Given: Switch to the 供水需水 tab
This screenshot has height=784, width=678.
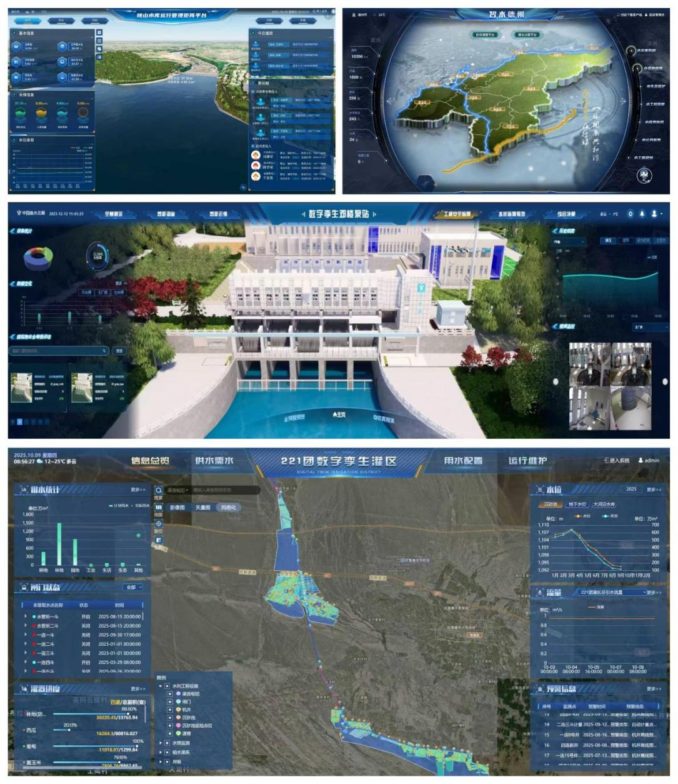Looking at the screenshot, I should coord(214,461).
